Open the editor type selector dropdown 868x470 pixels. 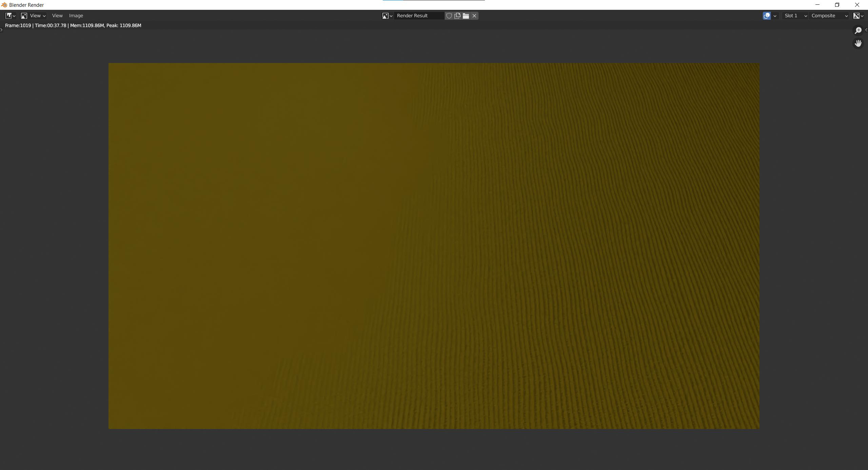click(x=10, y=16)
